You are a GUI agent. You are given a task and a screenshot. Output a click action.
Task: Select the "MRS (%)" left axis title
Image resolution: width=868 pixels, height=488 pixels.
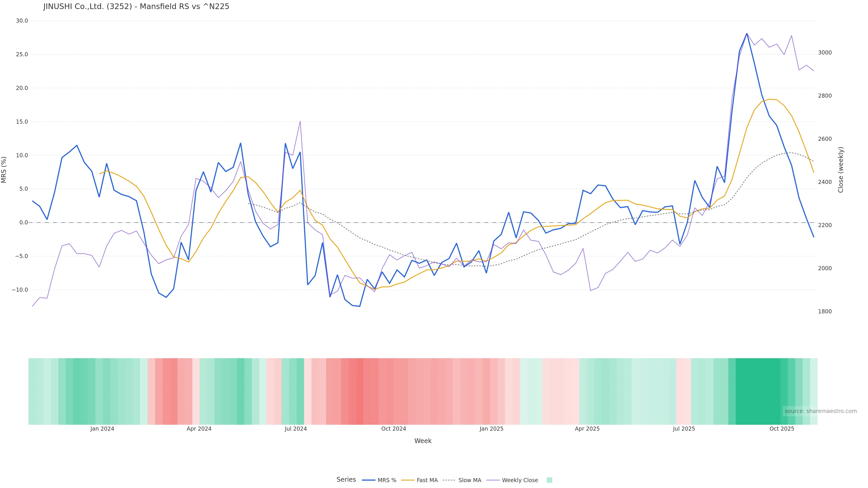click(x=4, y=169)
